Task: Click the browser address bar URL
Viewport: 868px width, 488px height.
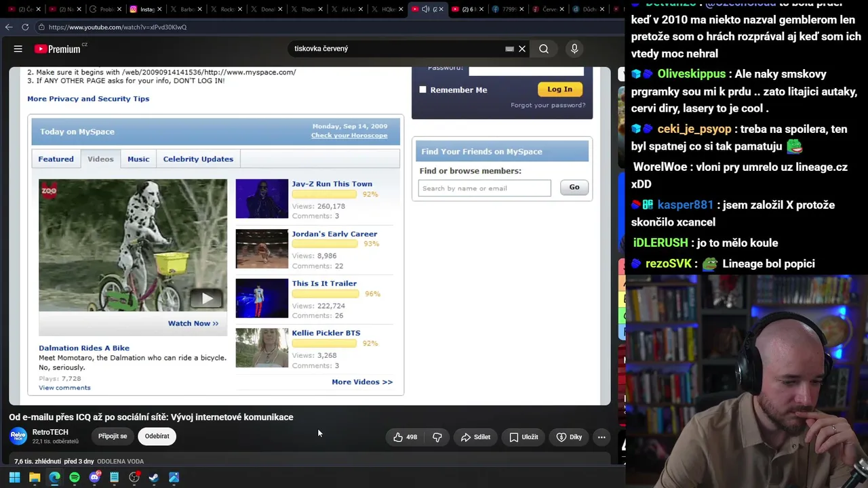Action: (x=117, y=27)
